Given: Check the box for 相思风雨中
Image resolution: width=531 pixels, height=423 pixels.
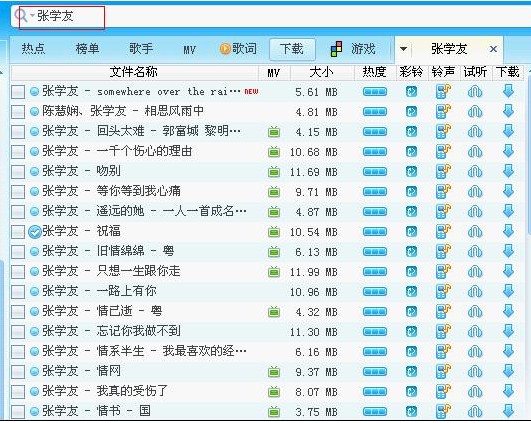Looking at the screenshot, I should pyautogui.click(x=18, y=112).
